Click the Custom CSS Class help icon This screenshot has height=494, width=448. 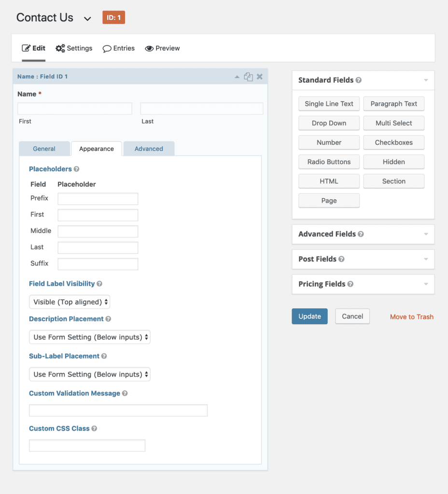pyautogui.click(x=94, y=429)
